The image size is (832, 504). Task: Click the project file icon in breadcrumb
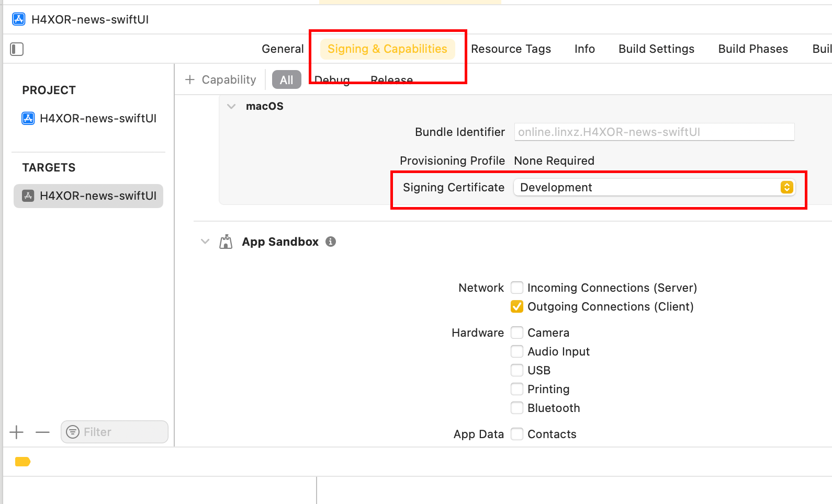coord(19,19)
